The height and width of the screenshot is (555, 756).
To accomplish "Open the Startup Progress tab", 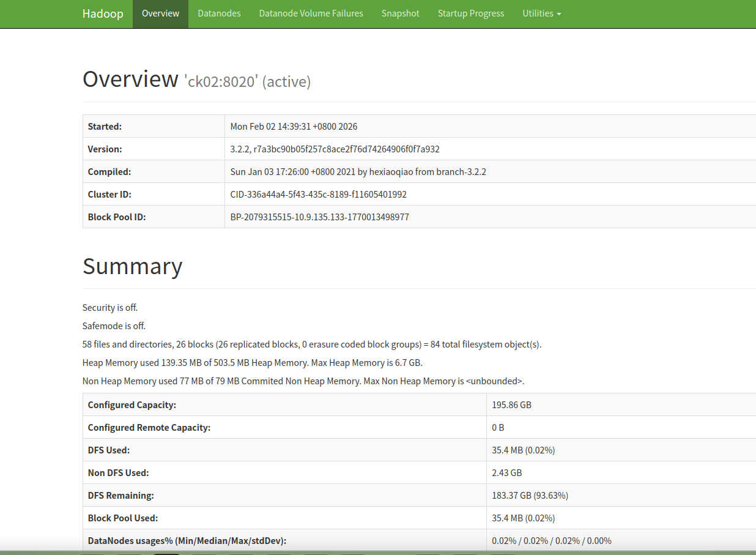I will coord(471,13).
